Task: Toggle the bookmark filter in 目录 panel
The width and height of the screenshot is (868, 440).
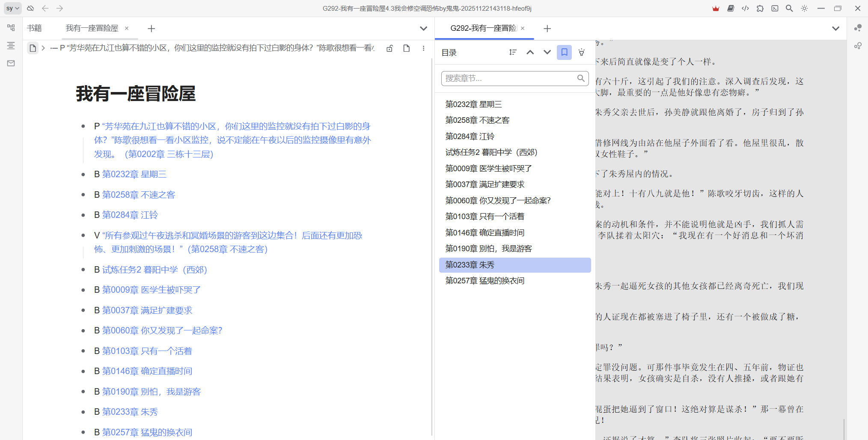Action: [x=564, y=52]
